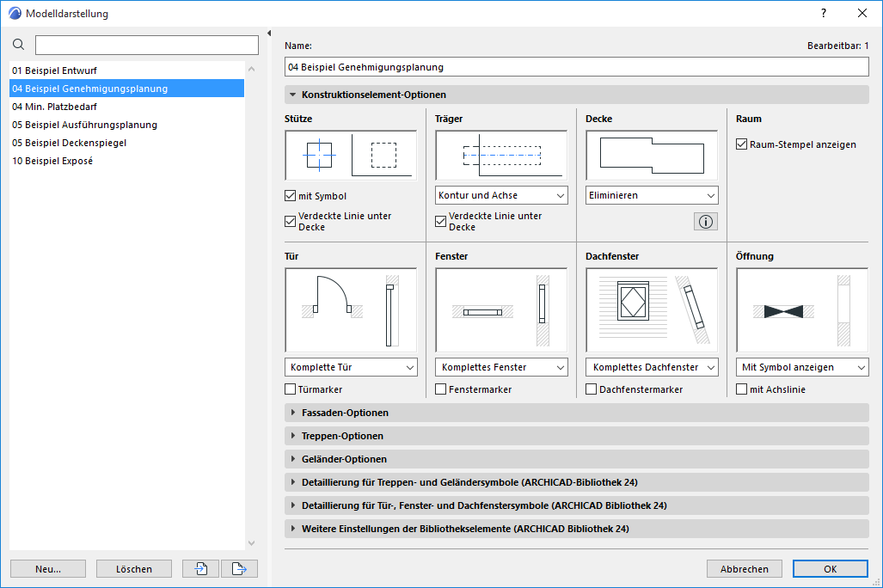883x588 pixels.
Task: Confirm the dialog with OK
Action: tap(828, 568)
